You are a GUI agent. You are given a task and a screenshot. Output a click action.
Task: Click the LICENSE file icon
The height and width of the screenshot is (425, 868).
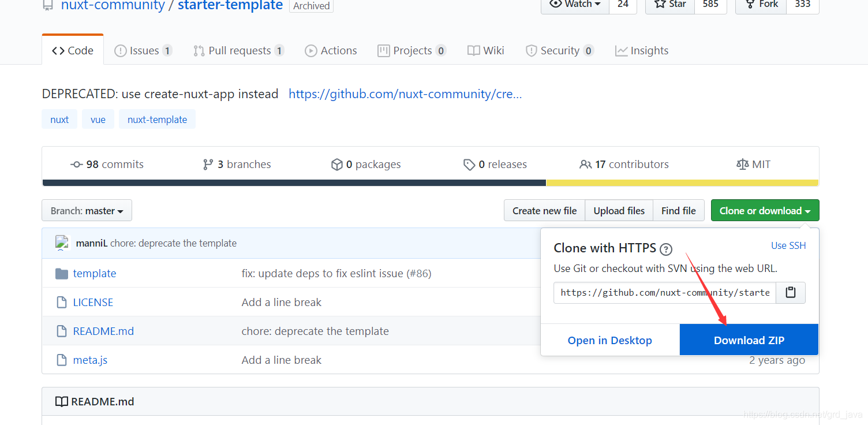click(x=62, y=302)
